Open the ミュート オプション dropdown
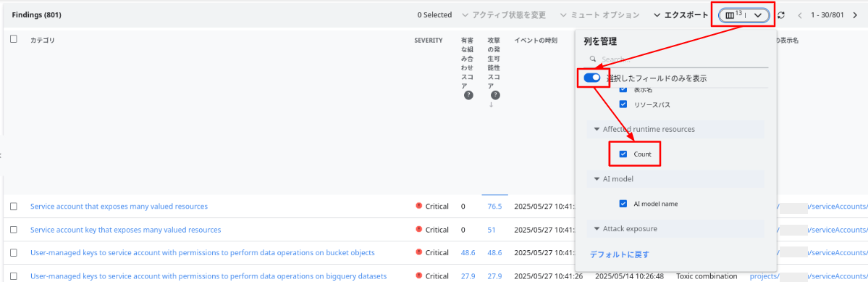Screen dimensions: 868x282 (600, 15)
